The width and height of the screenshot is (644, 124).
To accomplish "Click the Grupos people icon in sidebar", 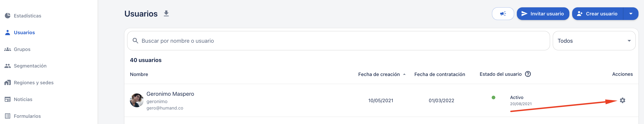I will point(8,49).
